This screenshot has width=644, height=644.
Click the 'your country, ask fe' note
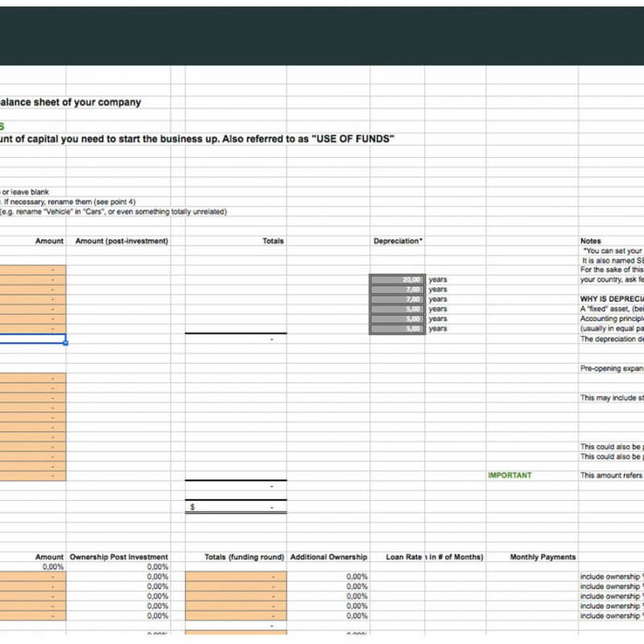point(612,279)
